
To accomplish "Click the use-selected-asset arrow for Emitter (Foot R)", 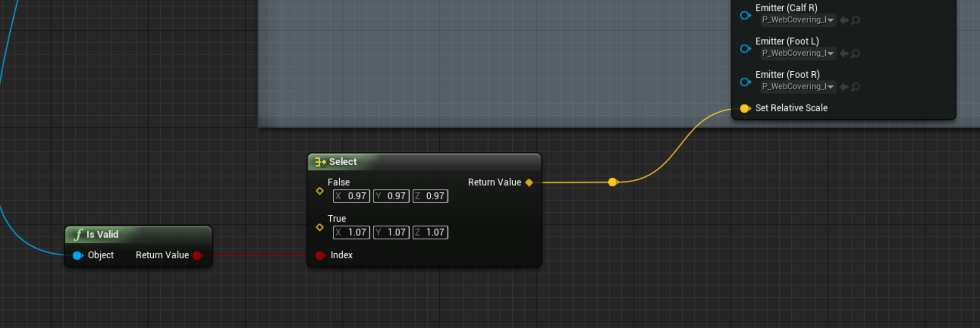I will 844,87.
